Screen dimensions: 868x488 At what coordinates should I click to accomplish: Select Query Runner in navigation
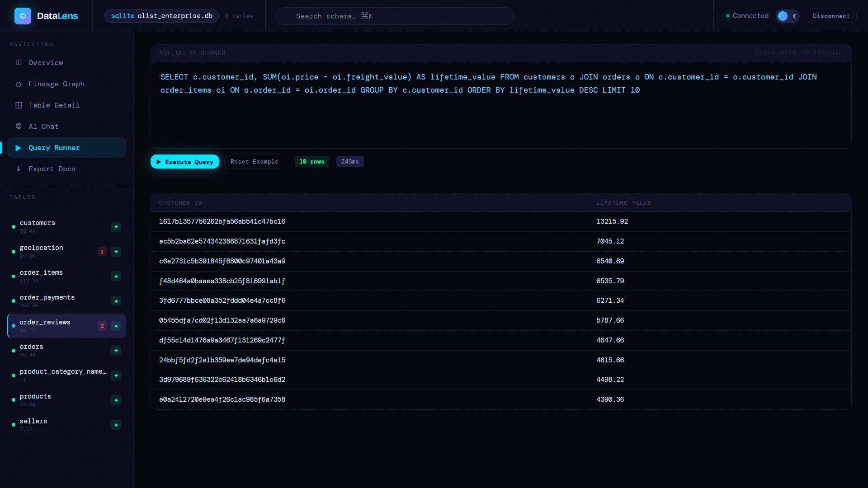[66, 148]
